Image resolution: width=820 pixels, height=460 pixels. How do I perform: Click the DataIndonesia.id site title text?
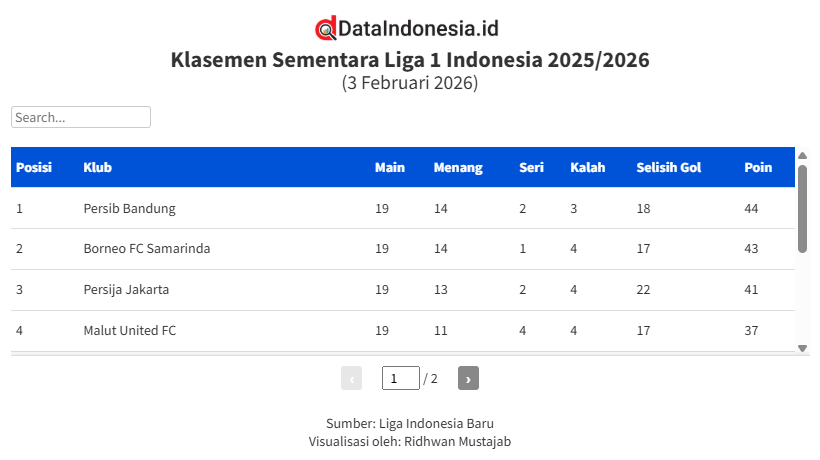[x=418, y=29]
